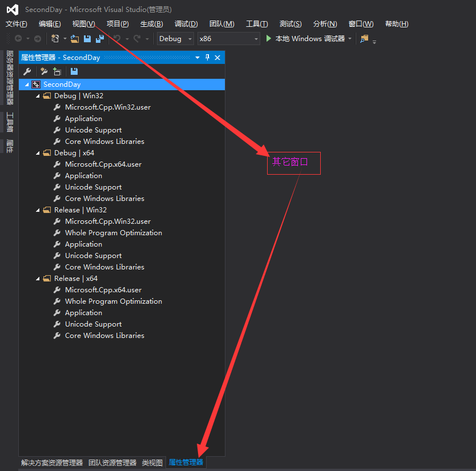Start debugging with green play icon
The width and height of the screenshot is (476, 471).
[x=268, y=39]
